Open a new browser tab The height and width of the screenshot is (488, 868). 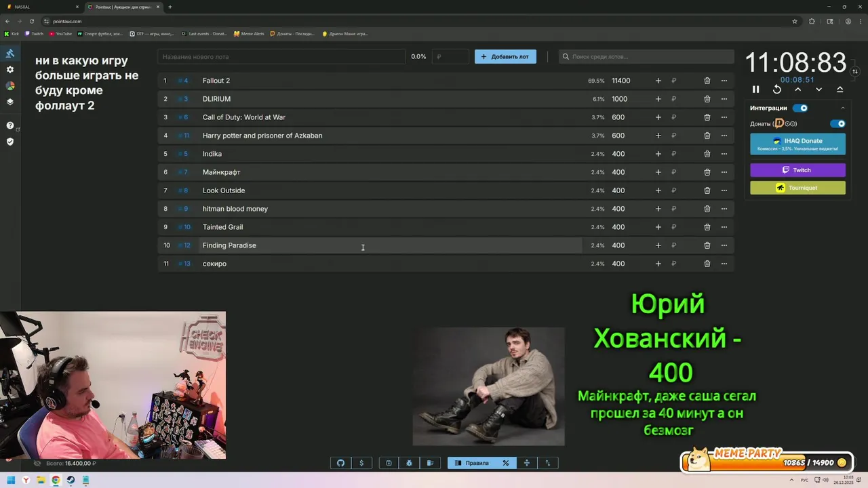(x=170, y=7)
